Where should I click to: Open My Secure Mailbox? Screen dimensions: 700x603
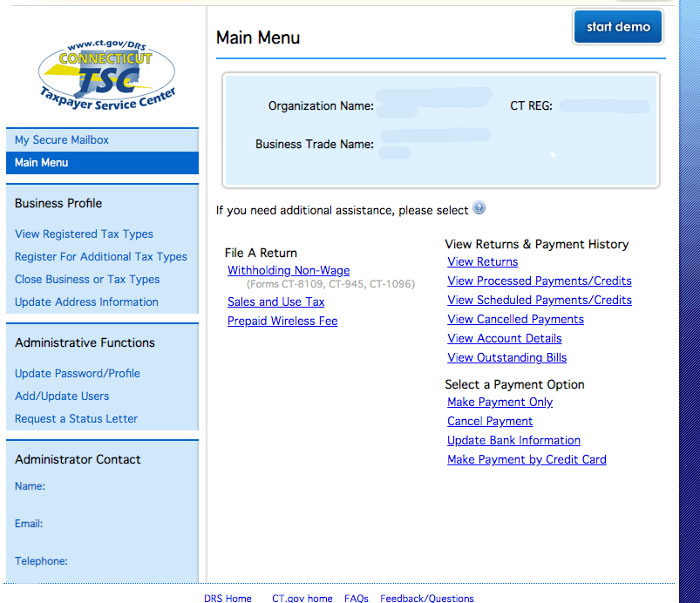pyautogui.click(x=62, y=140)
